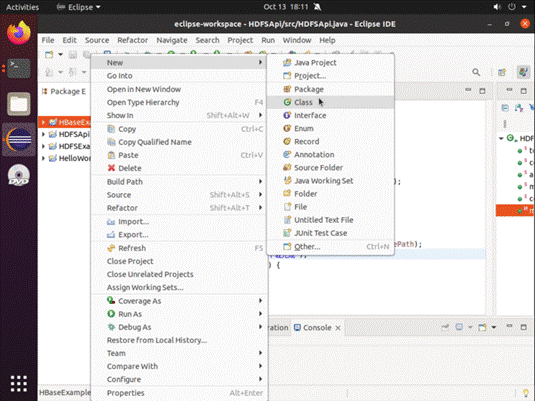Image resolution: width=535 pixels, height=401 pixels.
Task: Expand the Show In submenu
Action: (x=179, y=115)
